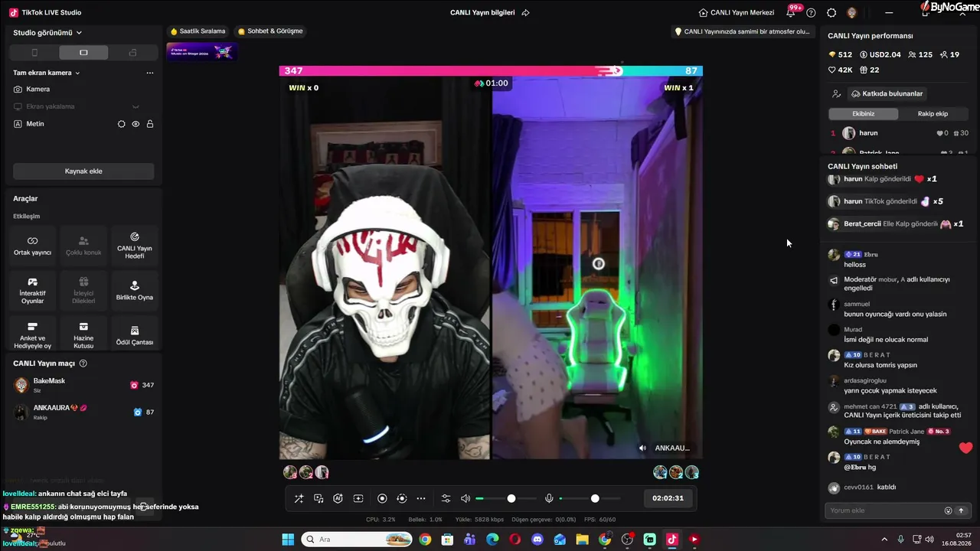This screenshot has height=551, width=980.
Task: Open the notifications bell
Action: coord(791,12)
